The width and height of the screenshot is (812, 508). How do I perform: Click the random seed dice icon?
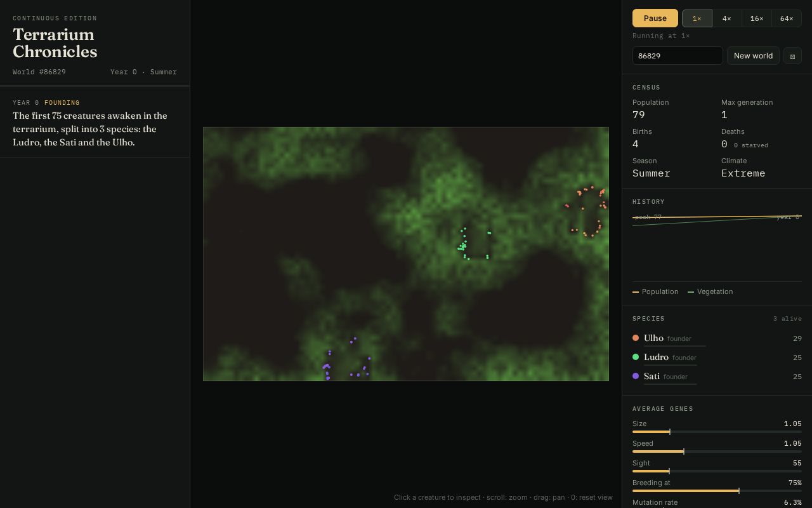click(x=792, y=56)
